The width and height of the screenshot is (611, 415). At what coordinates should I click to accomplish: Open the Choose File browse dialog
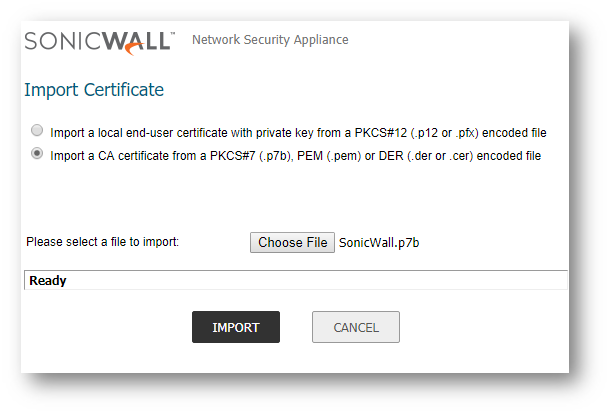pos(292,242)
